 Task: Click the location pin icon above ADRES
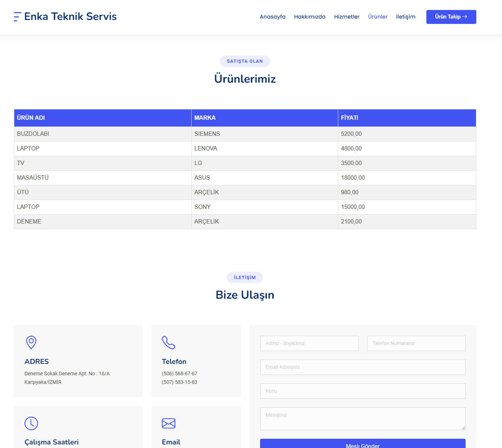(x=31, y=342)
